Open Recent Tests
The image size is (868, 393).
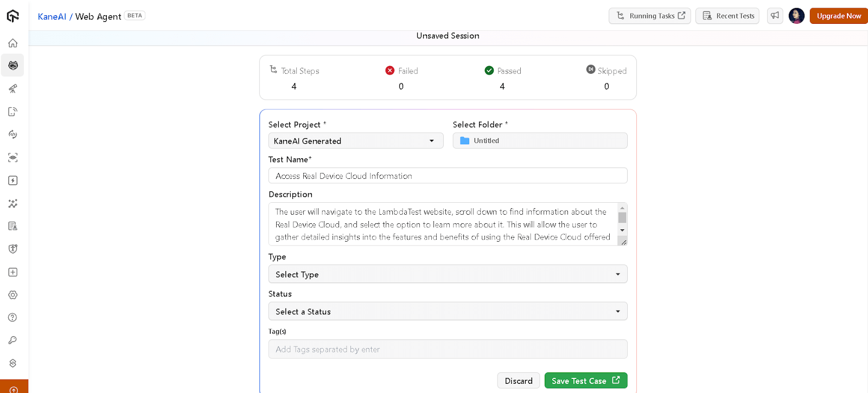click(x=727, y=16)
